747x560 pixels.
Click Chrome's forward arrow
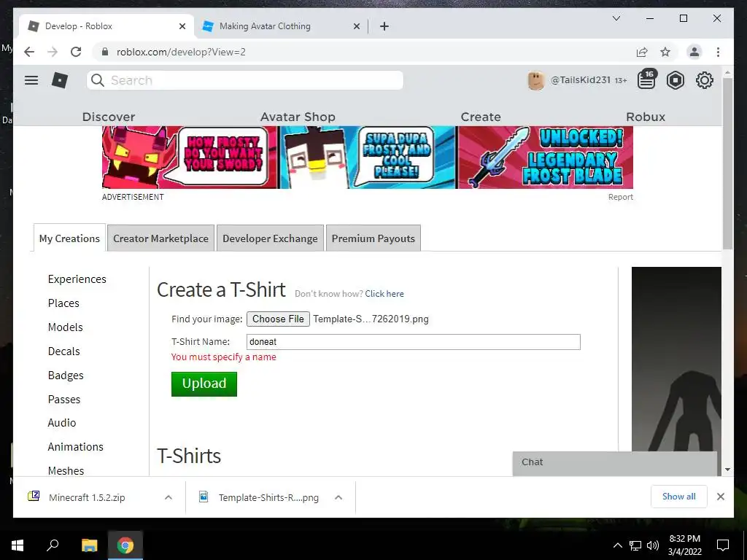click(53, 52)
